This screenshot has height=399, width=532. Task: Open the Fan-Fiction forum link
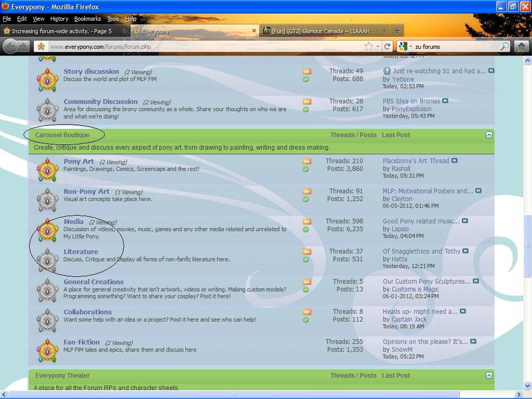pos(82,342)
